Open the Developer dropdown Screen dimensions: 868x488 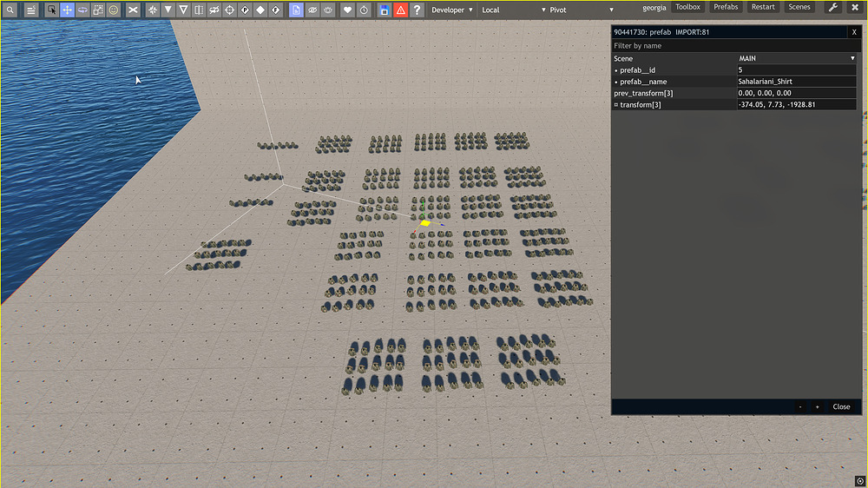point(451,10)
